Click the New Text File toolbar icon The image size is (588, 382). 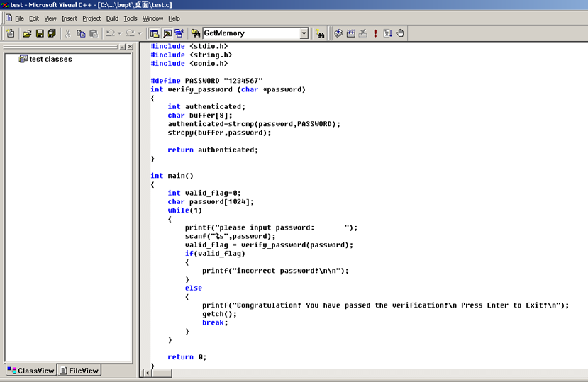(11, 33)
